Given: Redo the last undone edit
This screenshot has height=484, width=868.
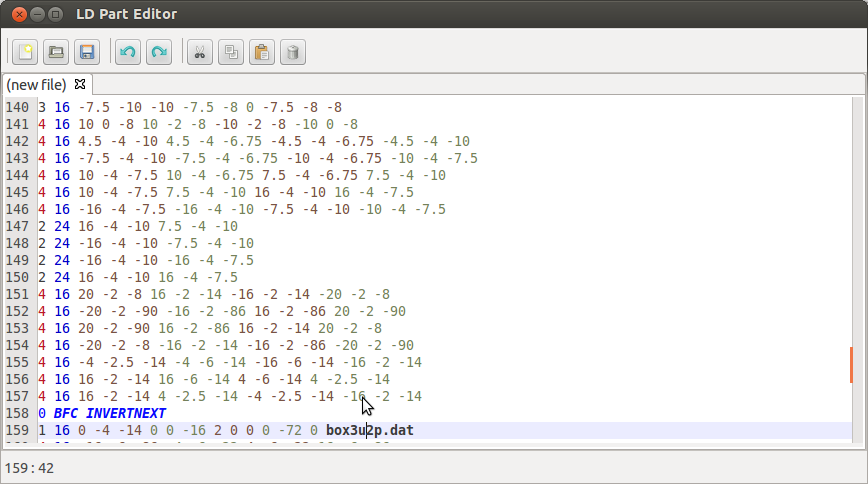Looking at the screenshot, I should pos(159,52).
